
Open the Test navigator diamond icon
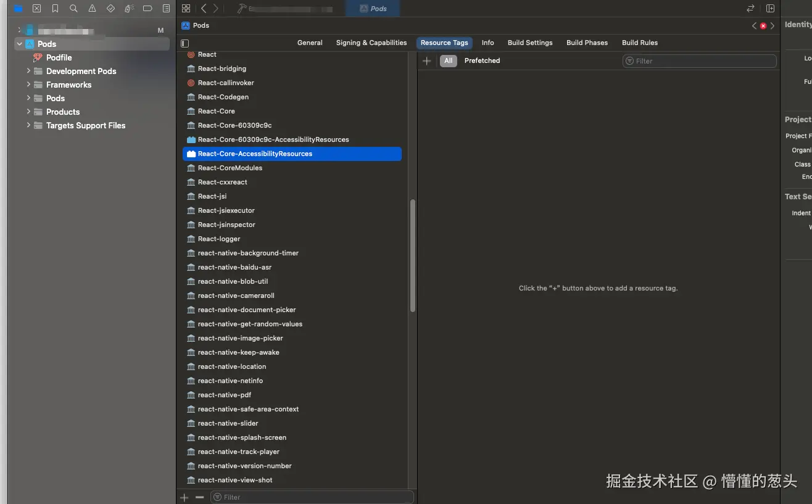click(110, 9)
